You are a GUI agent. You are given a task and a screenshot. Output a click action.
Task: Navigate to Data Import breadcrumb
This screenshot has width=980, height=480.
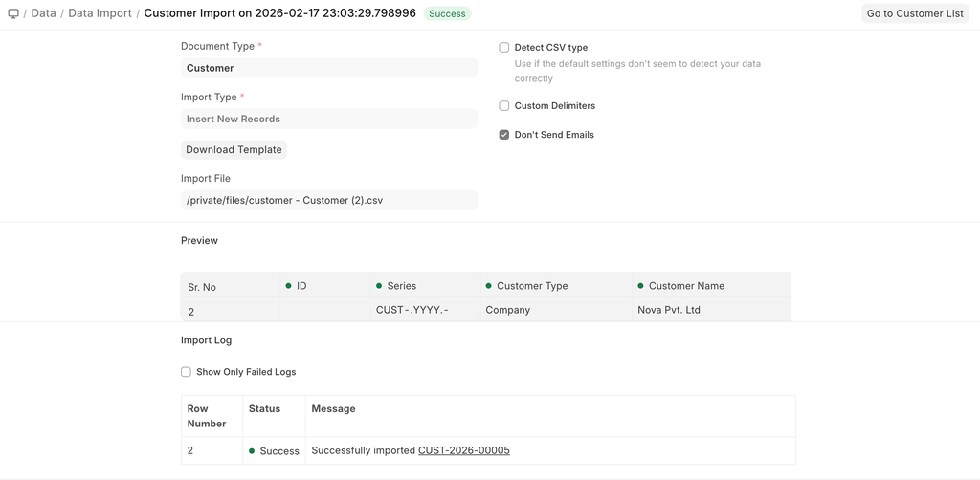click(100, 14)
